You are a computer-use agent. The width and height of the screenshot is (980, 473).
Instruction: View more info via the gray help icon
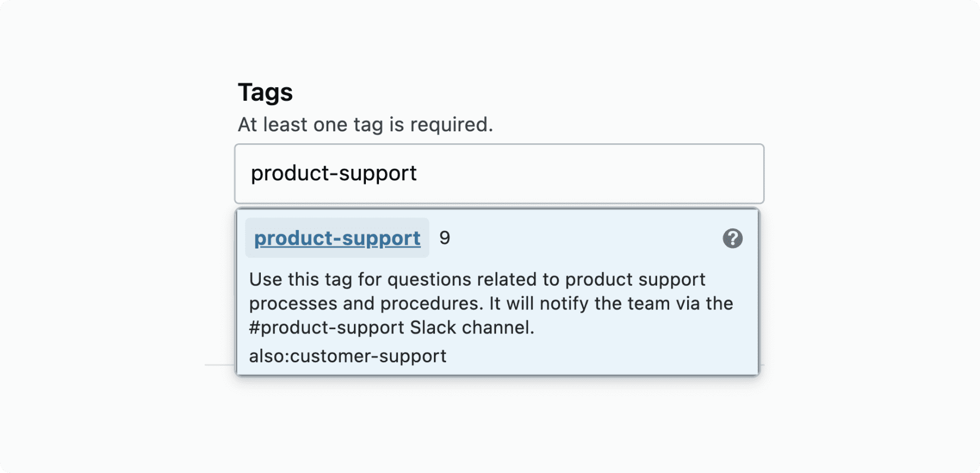point(732,238)
